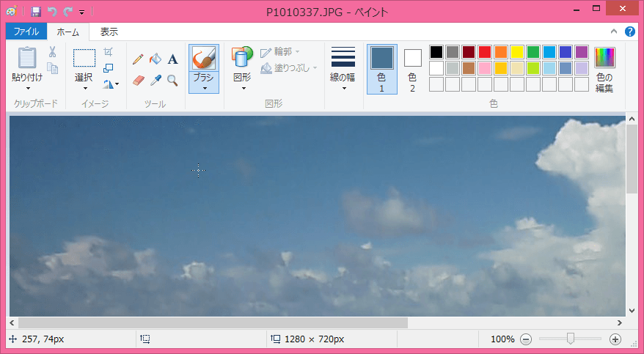Select Color 1 (色1) as active color
This screenshot has height=354, width=644.
[382, 70]
